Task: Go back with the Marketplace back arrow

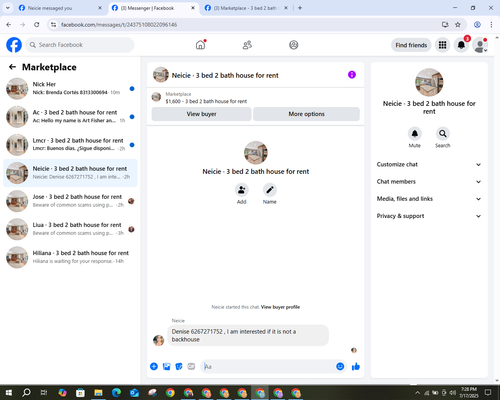Action: pos(12,67)
